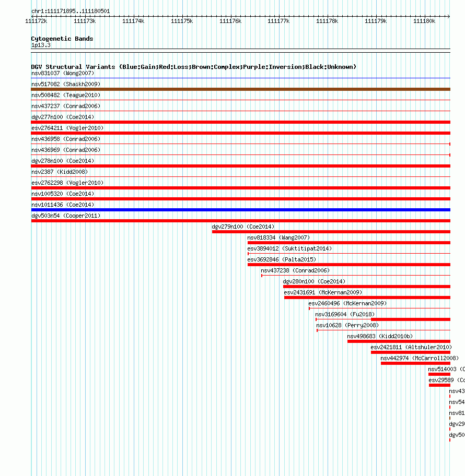Open dgv503n54 (Cooper2011) variant label
The width and height of the screenshot is (465, 476).
tap(66, 216)
